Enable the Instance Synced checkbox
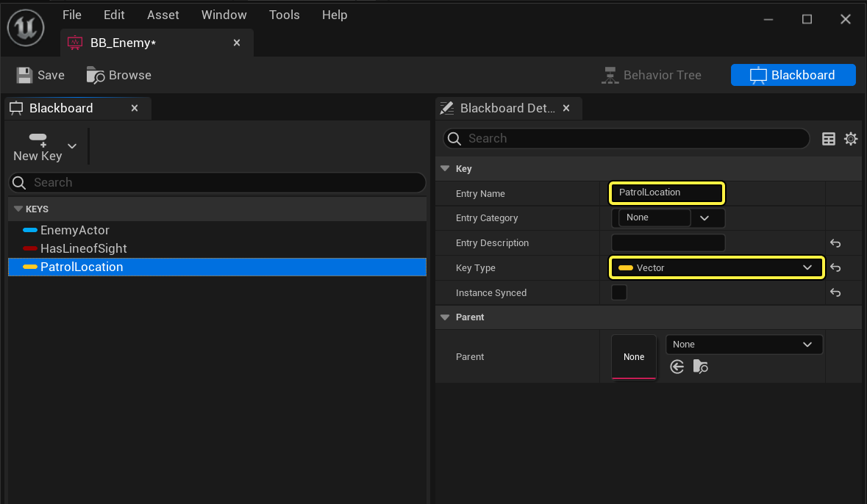The image size is (867, 504). 619,292
